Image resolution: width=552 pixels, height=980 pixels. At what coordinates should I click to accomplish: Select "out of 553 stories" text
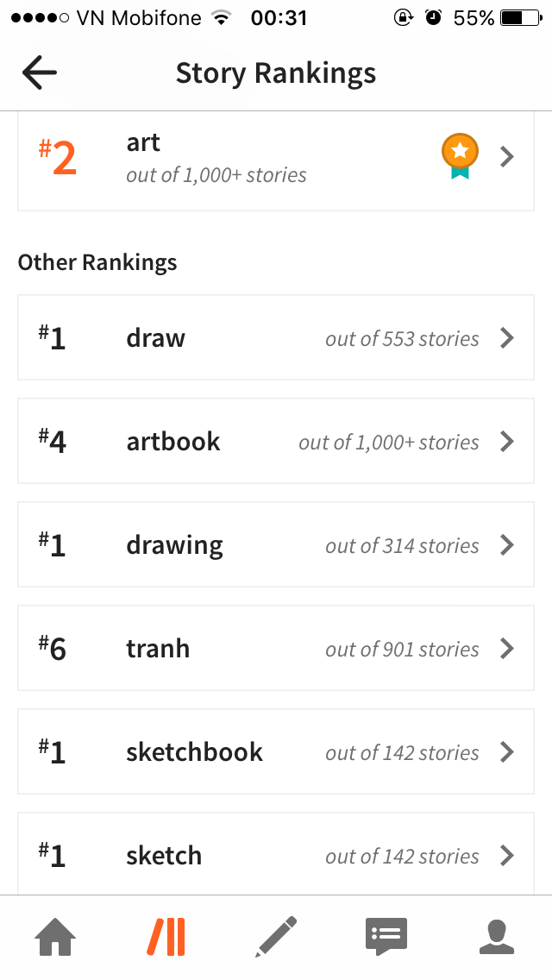(x=402, y=339)
